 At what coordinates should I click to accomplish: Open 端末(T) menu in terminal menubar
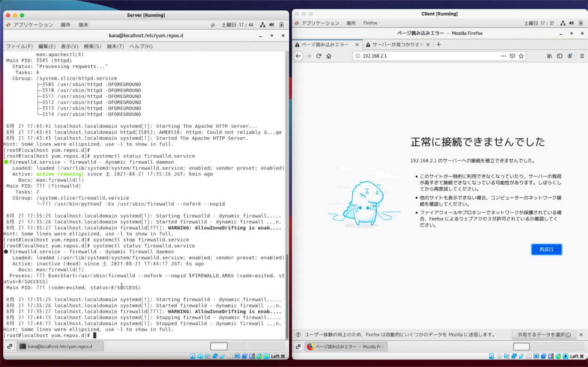click(115, 47)
